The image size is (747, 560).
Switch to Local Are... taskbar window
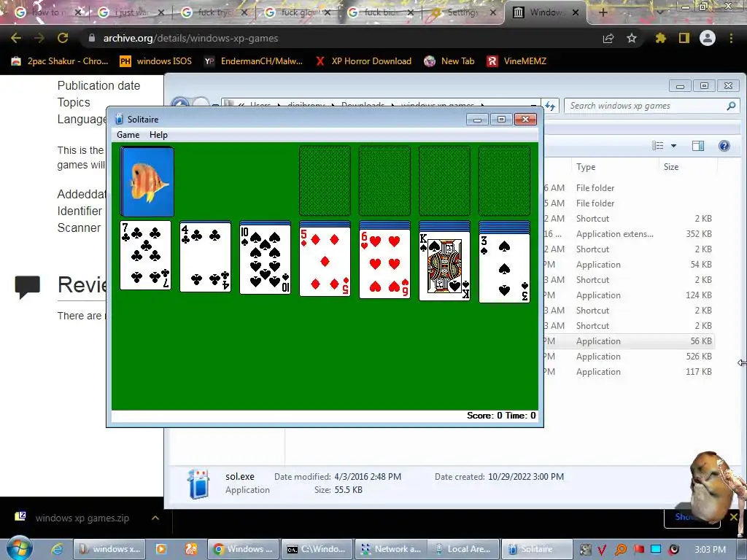[x=464, y=549]
